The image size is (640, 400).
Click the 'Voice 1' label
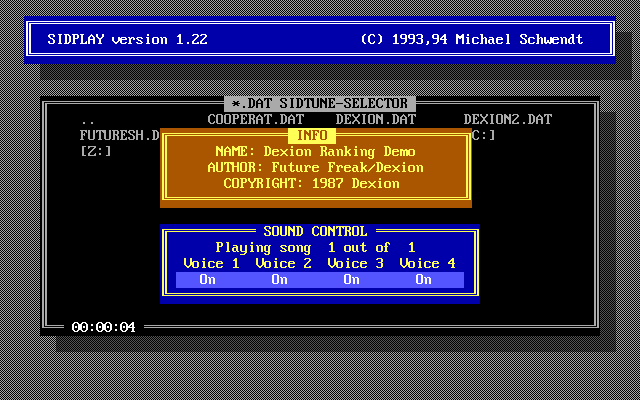pyautogui.click(x=211, y=264)
